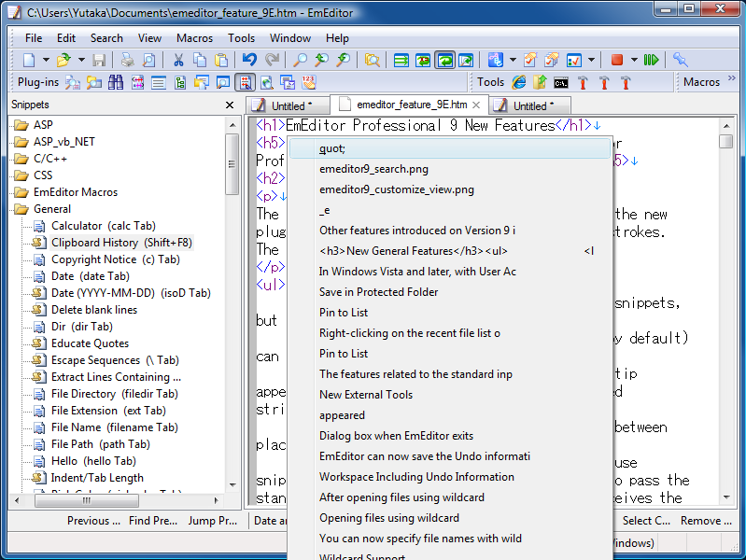Click the binoculars plug-in icon
The image size is (746, 560).
click(116, 82)
